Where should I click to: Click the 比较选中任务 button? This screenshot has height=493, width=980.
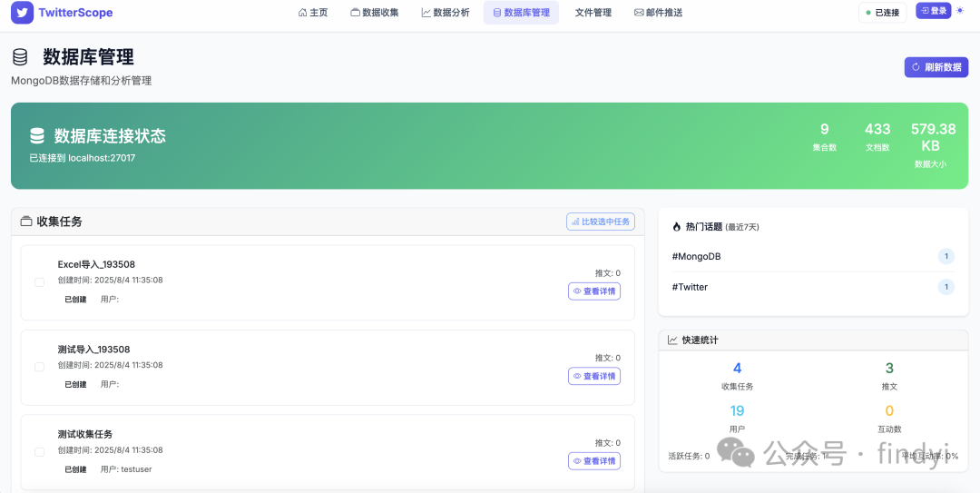click(x=601, y=222)
